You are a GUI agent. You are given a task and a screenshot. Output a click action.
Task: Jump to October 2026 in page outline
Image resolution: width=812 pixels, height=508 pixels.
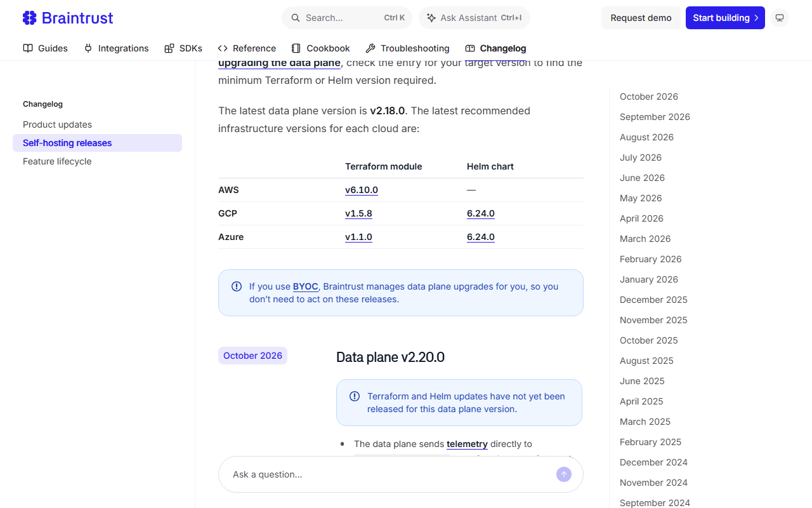pos(649,97)
